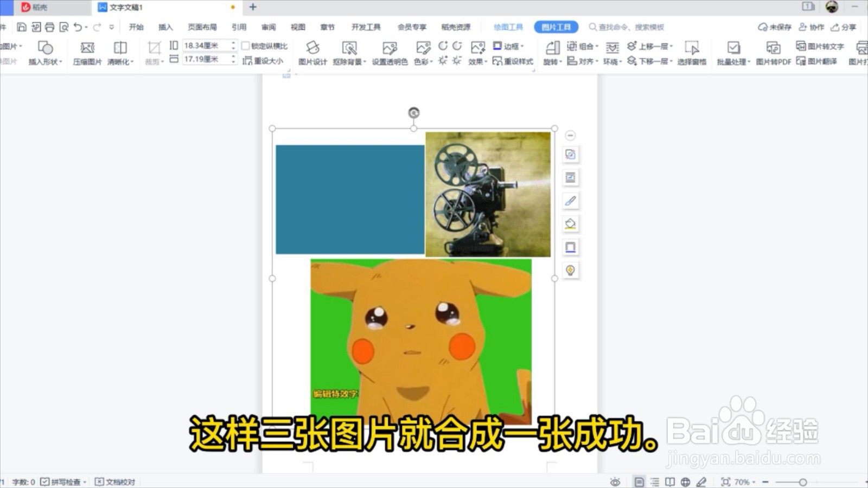Open the 环绕 (Wrap Text) dropdown
The image size is (868, 488).
612,53
